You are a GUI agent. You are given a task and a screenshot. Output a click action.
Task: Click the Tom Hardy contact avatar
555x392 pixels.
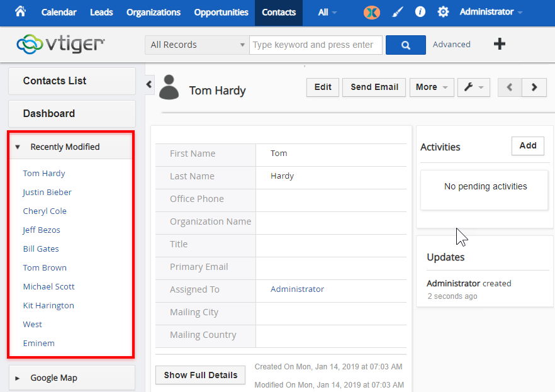(169, 87)
